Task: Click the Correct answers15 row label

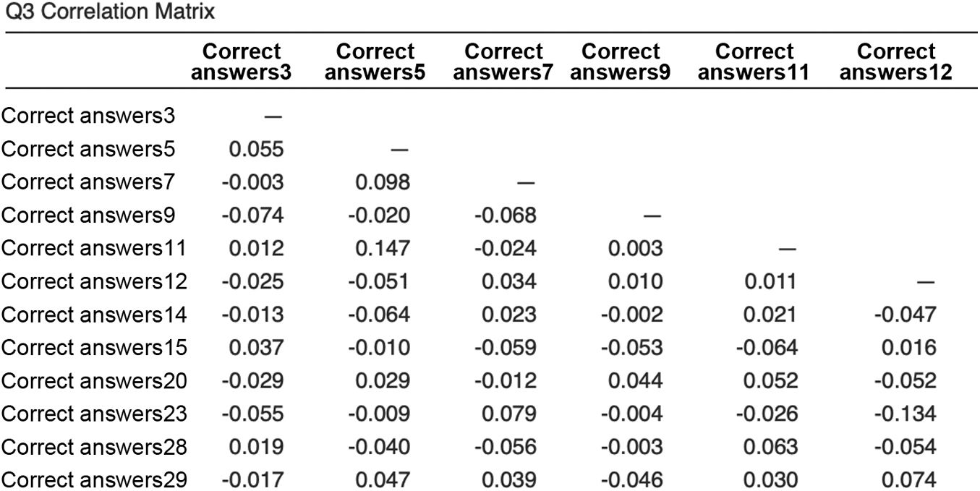Action: (x=94, y=348)
